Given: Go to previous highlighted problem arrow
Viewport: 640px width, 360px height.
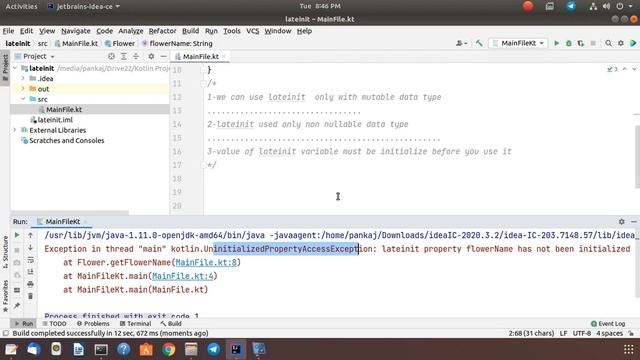Looking at the screenshot, I should coord(624,69).
